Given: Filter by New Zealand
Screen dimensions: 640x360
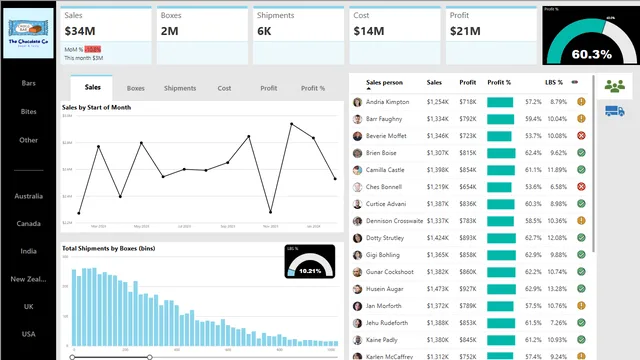Looking at the screenshot, I should pyautogui.click(x=28, y=279).
